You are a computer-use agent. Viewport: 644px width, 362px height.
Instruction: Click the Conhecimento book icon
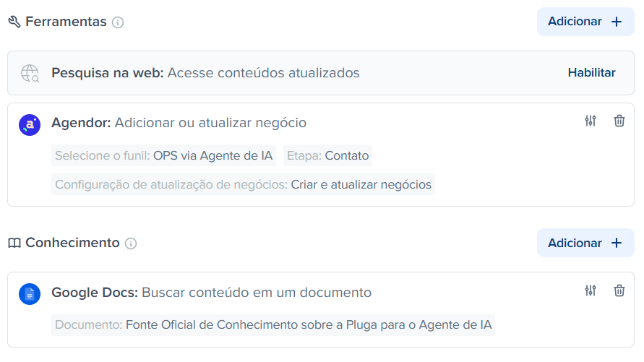(14, 243)
